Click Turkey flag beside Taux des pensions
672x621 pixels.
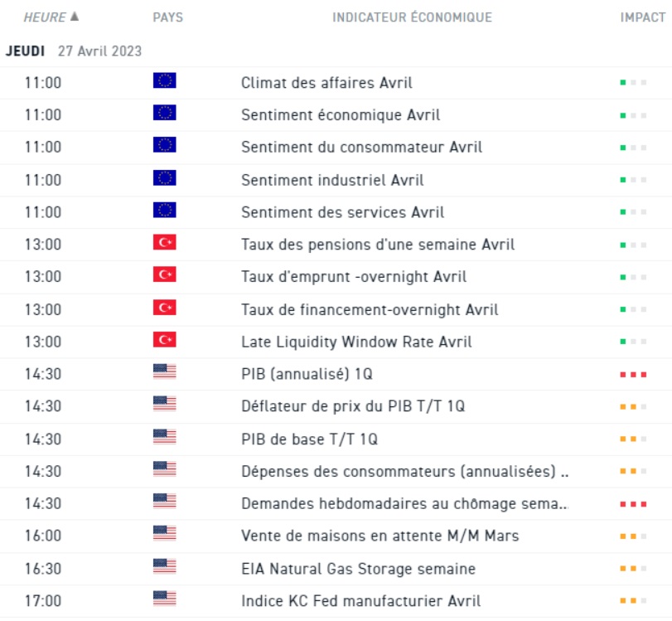coord(165,243)
